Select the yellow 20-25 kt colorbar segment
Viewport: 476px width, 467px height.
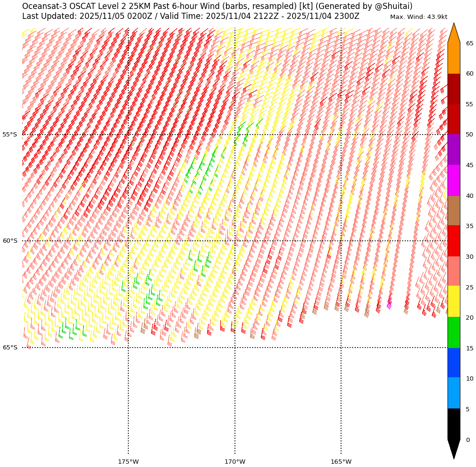[453, 301]
